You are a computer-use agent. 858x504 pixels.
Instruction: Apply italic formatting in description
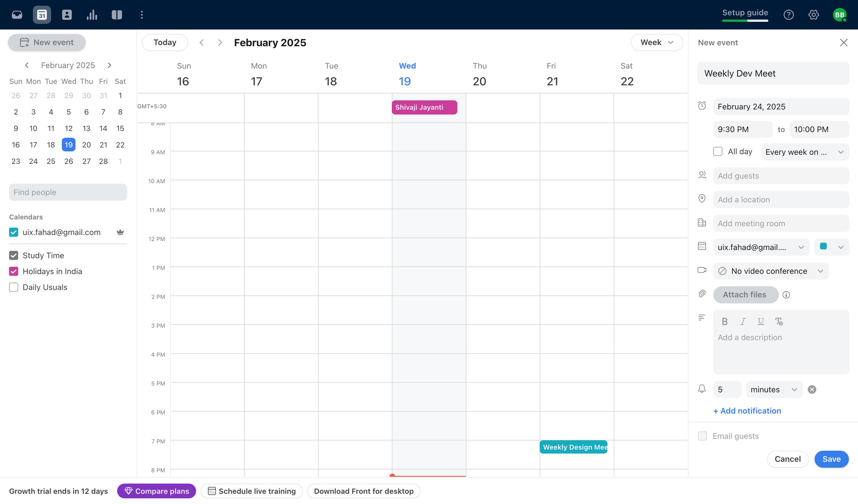tap(743, 321)
